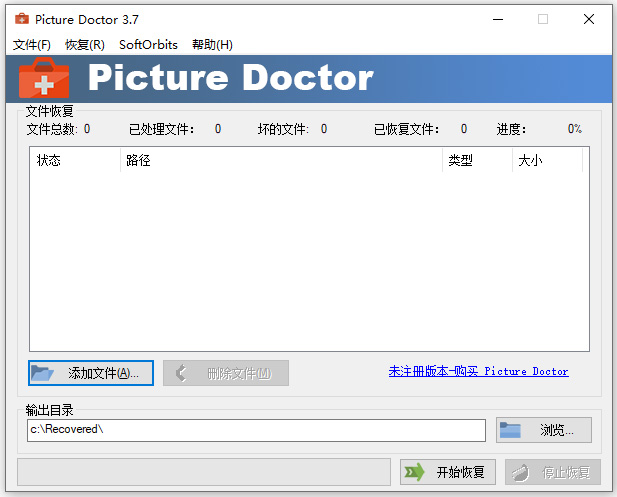617x497 pixels.
Task: Click the 添加文件(A)... button
Action: 91,373
